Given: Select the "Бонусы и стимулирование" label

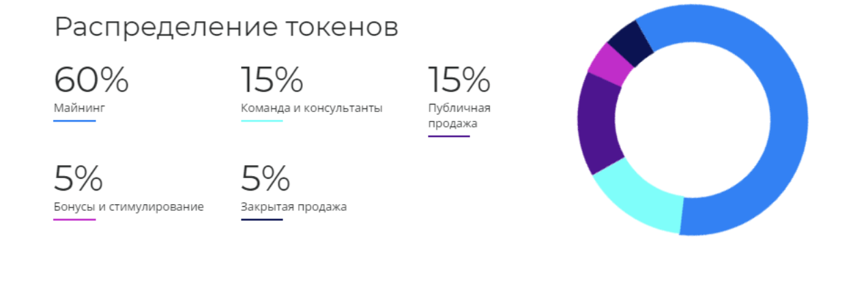Looking at the screenshot, I should pos(128,207).
